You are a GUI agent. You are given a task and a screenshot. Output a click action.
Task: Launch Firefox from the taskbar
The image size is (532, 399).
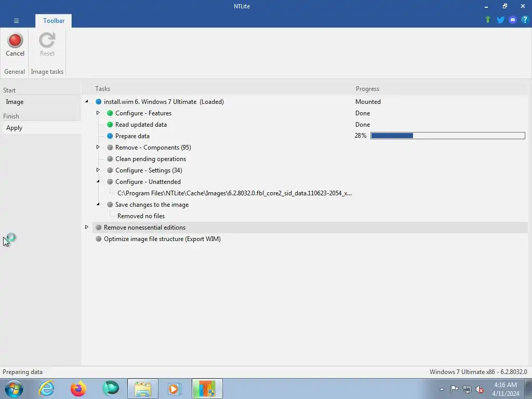tap(78, 389)
